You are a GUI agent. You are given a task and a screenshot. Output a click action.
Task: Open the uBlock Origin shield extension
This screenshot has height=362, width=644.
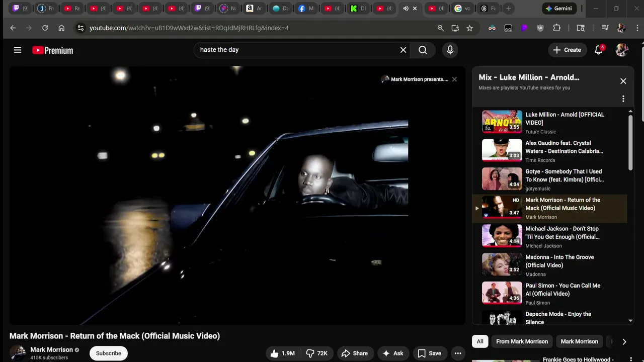[x=540, y=28]
